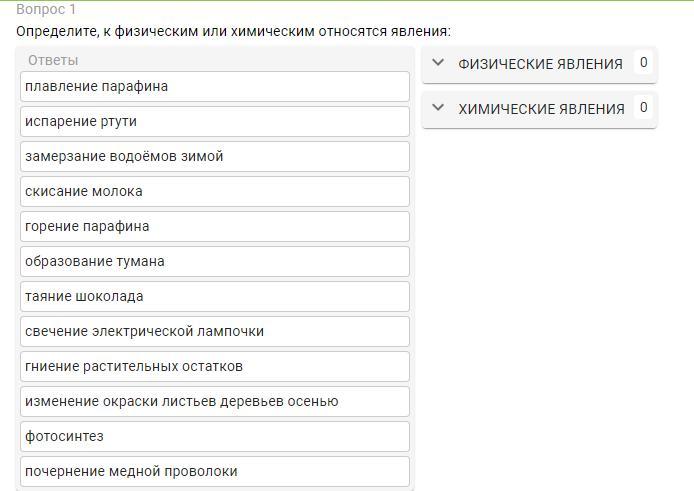694x491 pixels.
Task: Choose the item "гниение растительных остатков"
Action: (x=214, y=366)
